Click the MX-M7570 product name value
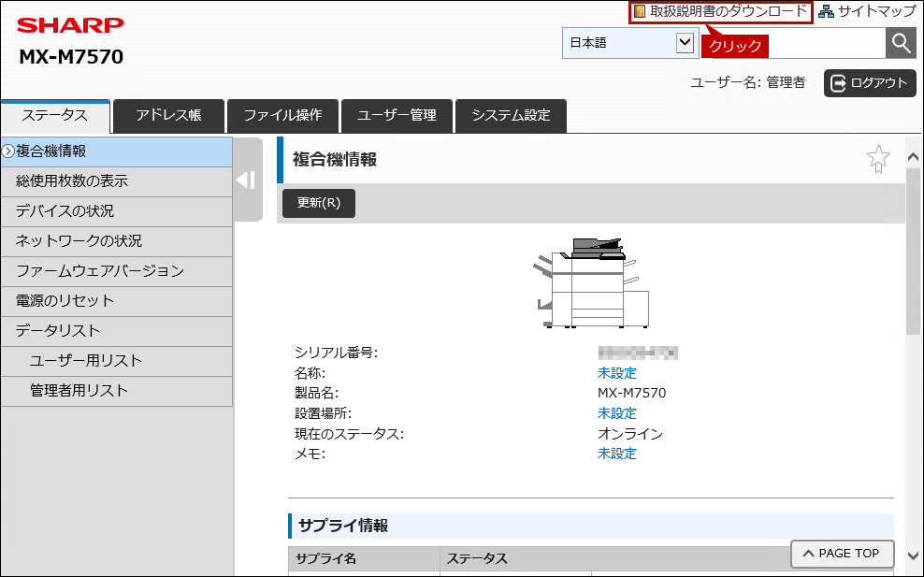Viewport: 924px width, 577px height. [x=631, y=393]
